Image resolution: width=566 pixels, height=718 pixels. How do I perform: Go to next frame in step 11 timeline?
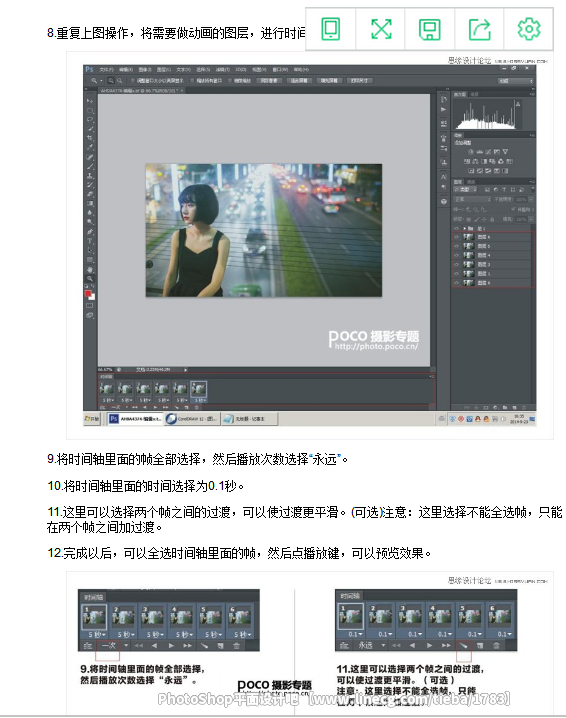coord(446,645)
